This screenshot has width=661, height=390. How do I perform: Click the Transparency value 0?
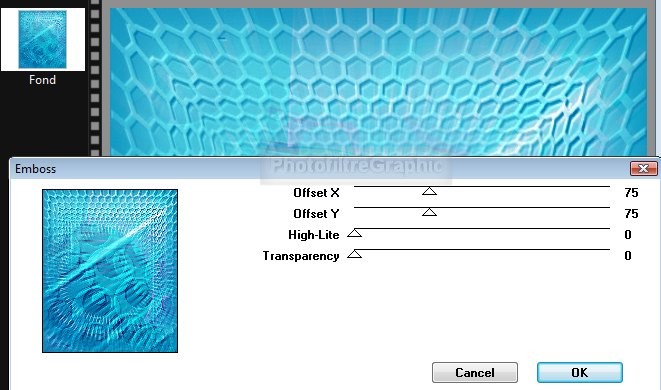(628, 256)
